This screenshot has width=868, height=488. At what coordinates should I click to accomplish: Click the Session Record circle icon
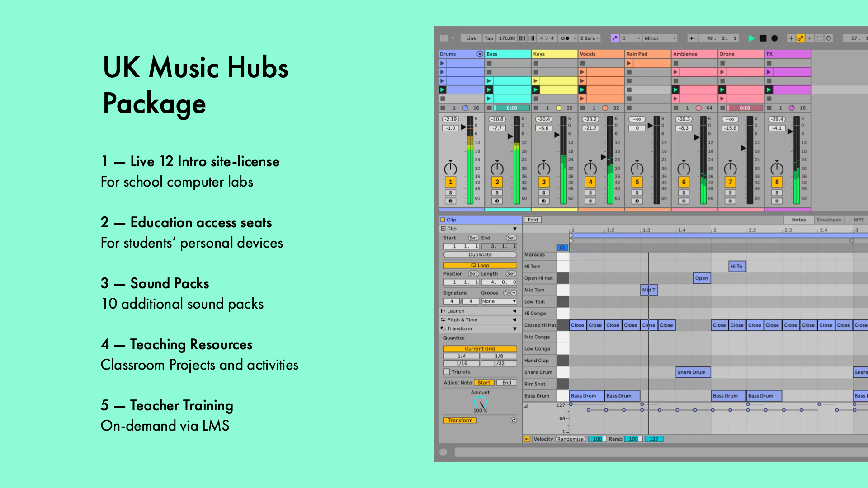[x=829, y=38]
